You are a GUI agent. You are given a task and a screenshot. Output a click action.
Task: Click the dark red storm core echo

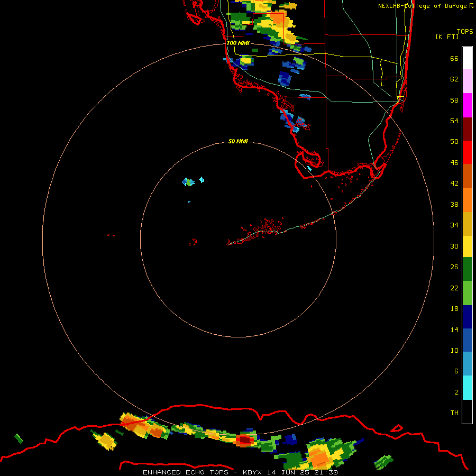(245, 440)
